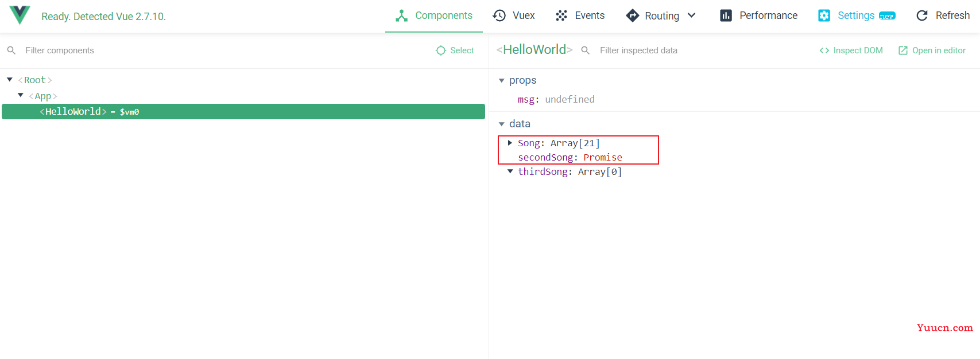Expand the Song Array[21] entry
980x359 pixels.
[510, 143]
